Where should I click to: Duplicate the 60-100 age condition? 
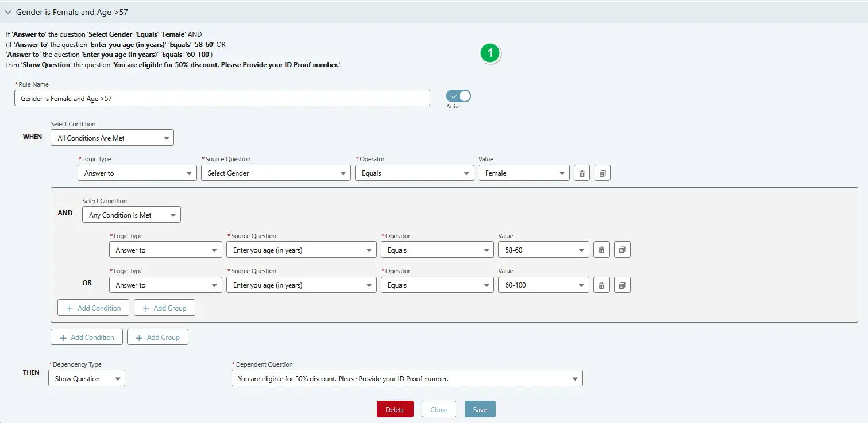coord(622,285)
